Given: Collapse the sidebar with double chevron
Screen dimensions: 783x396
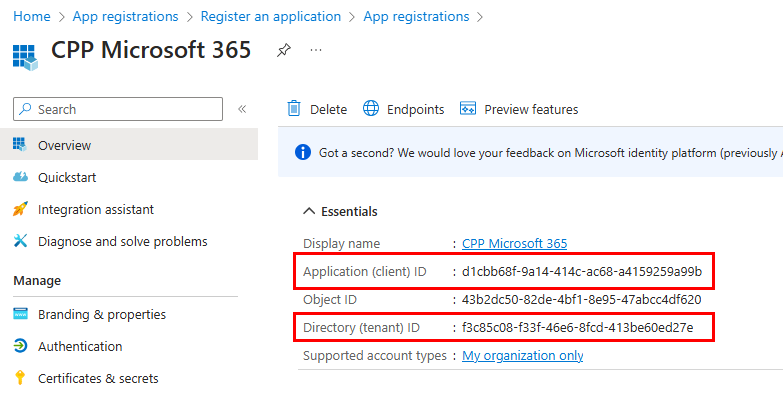Looking at the screenshot, I should (242, 109).
